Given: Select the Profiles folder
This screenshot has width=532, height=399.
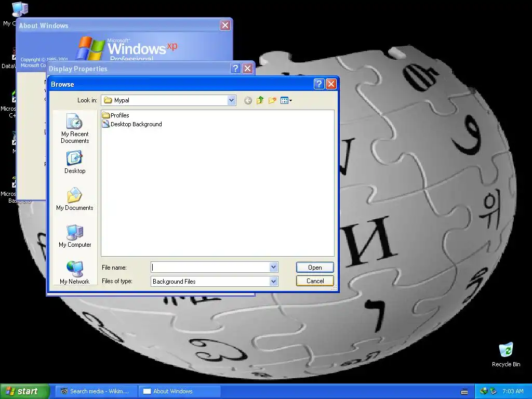Looking at the screenshot, I should (116, 115).
